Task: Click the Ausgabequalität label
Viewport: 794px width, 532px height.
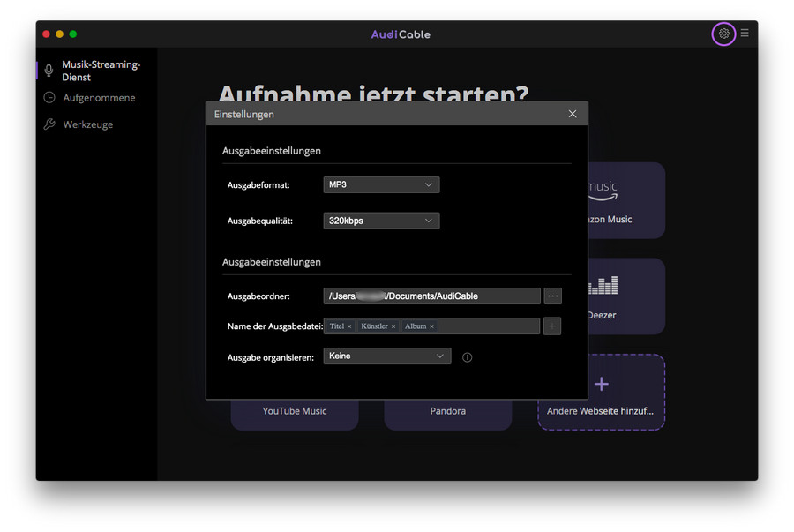Action: pyautogui.click(x=259, y=221)
